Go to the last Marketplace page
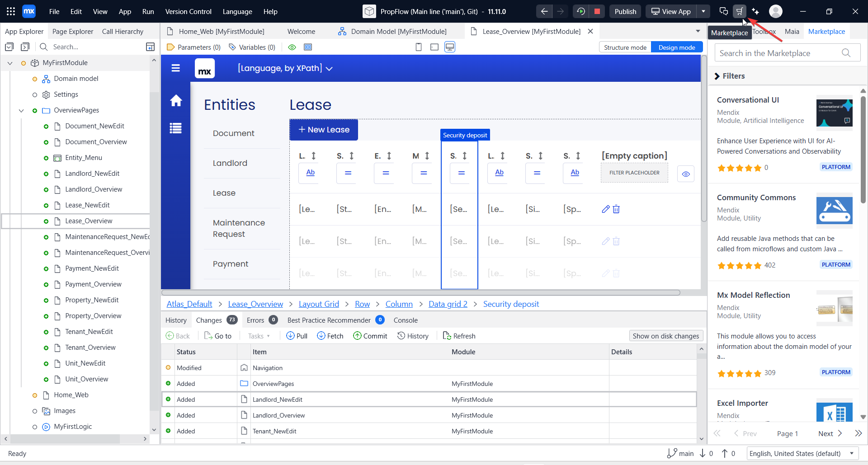This screenshot has width=868, height=465. tap(859, 433)
